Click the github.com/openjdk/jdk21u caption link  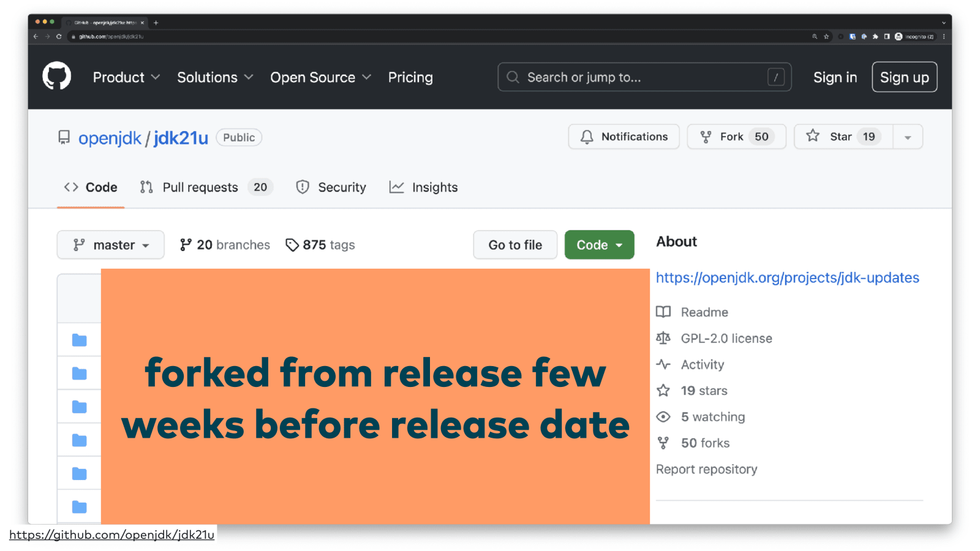point(111,534)
